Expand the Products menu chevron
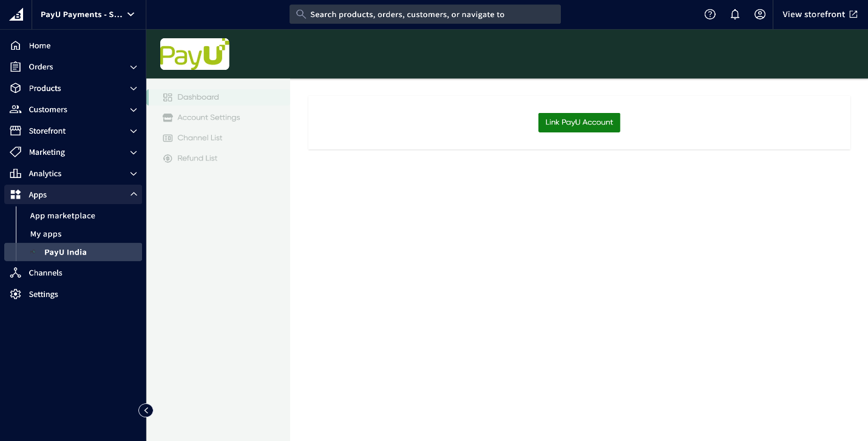 [134, 88]
